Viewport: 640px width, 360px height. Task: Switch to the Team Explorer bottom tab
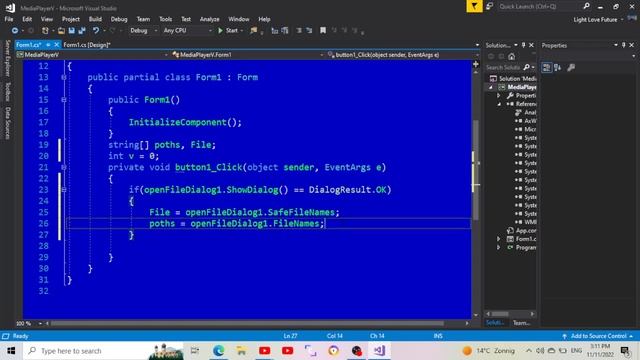coord(521,323)
